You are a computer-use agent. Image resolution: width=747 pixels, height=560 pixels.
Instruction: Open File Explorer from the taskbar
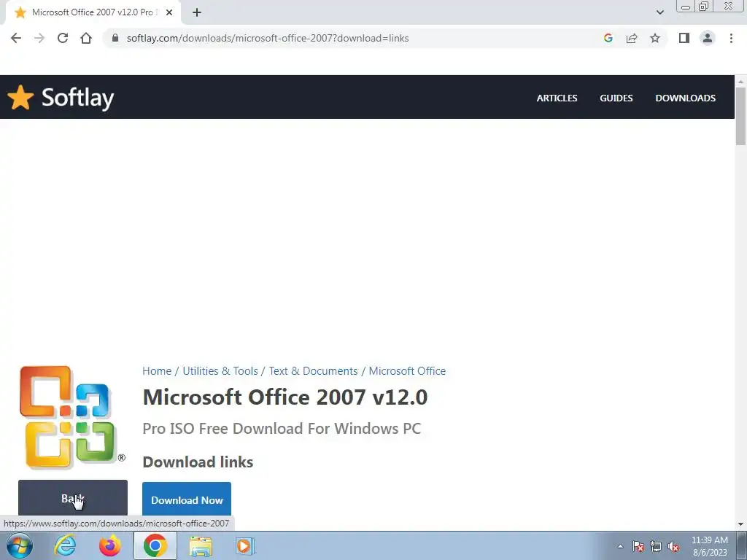(x=201, y=545)
